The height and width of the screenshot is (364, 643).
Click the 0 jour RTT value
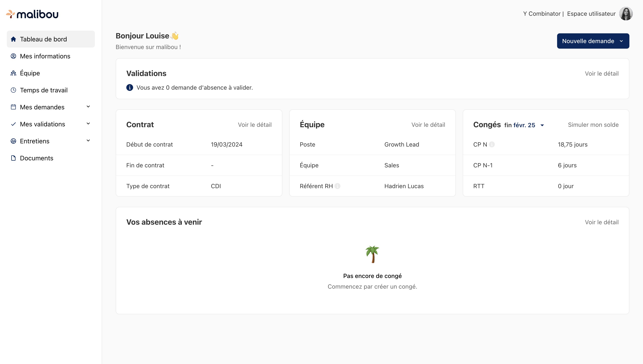pos(566,186)
